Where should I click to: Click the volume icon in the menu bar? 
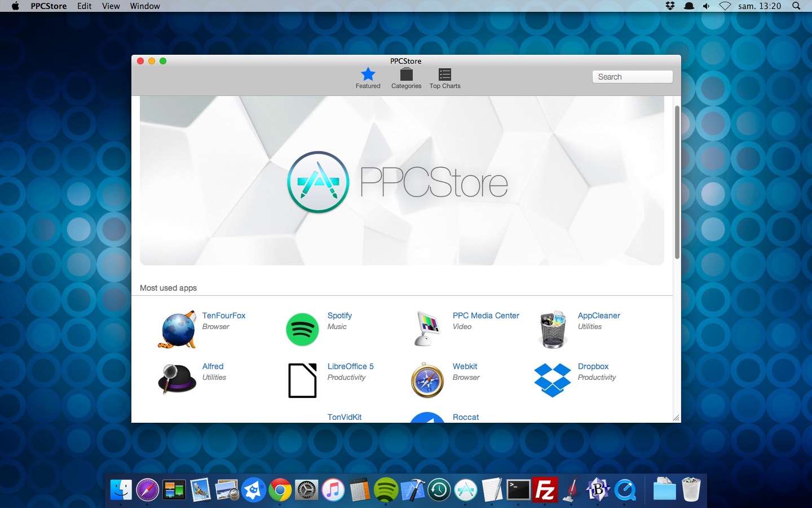(706, 6)
